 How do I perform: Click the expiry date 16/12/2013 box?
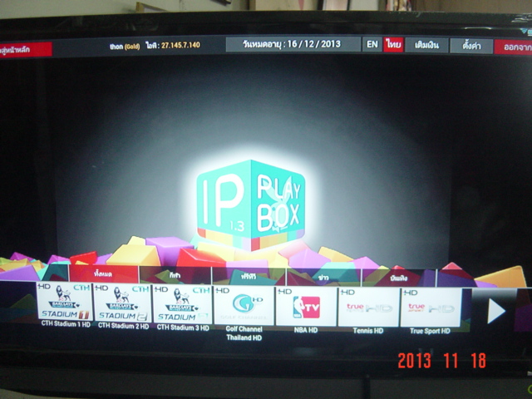coord(293,44)
